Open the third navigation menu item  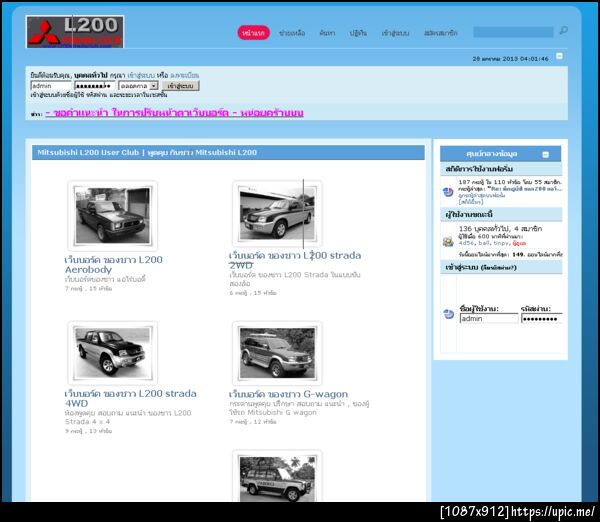[x=327, y=33]
